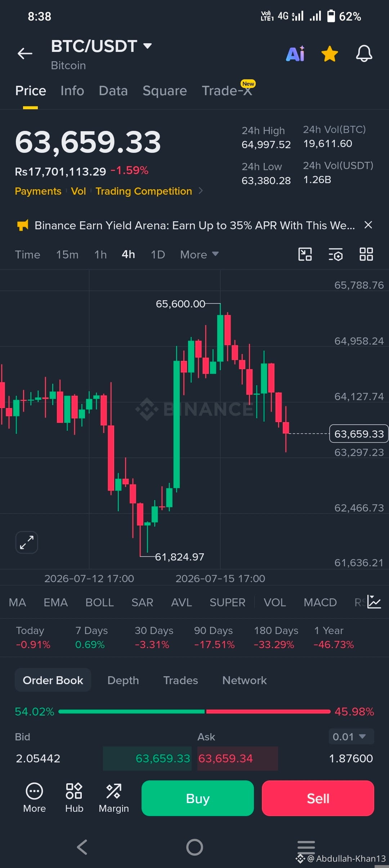This screenshot has width=389, height=868.
Task: Expand tags with the chevron arrow
Action: pyautogui.click(x=201, y=191)
